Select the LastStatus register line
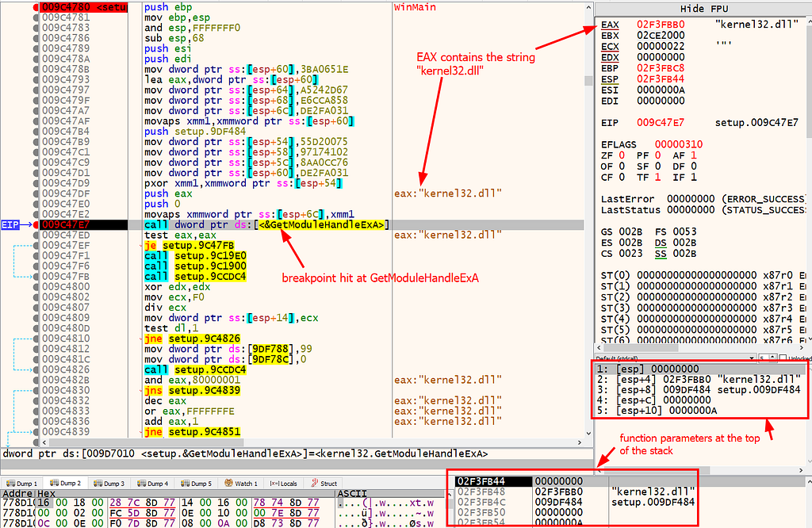Screen dimensions: 812x528 [x=703, y=209]
